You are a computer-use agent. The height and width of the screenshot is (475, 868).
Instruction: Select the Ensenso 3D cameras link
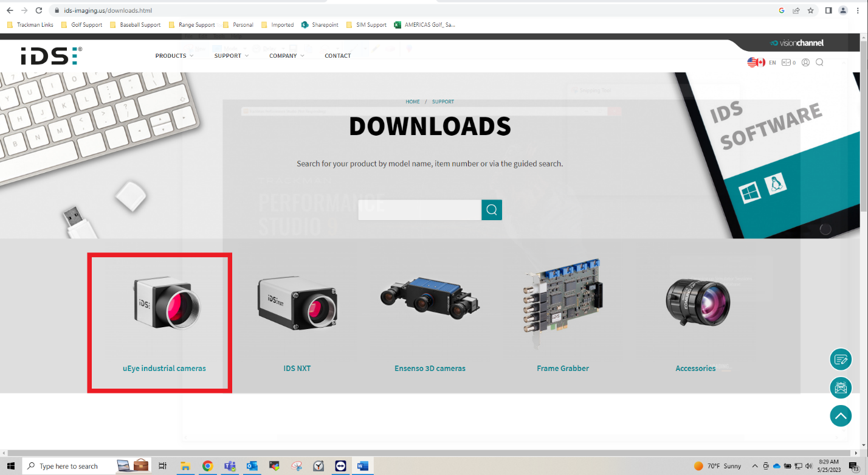click(x=430, y=369)
